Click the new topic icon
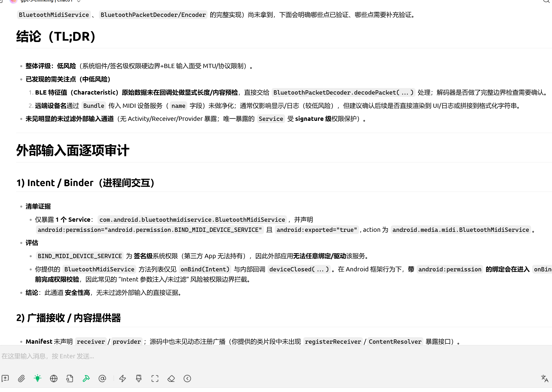This screenshot has width=552, height=392. (5, 378)
